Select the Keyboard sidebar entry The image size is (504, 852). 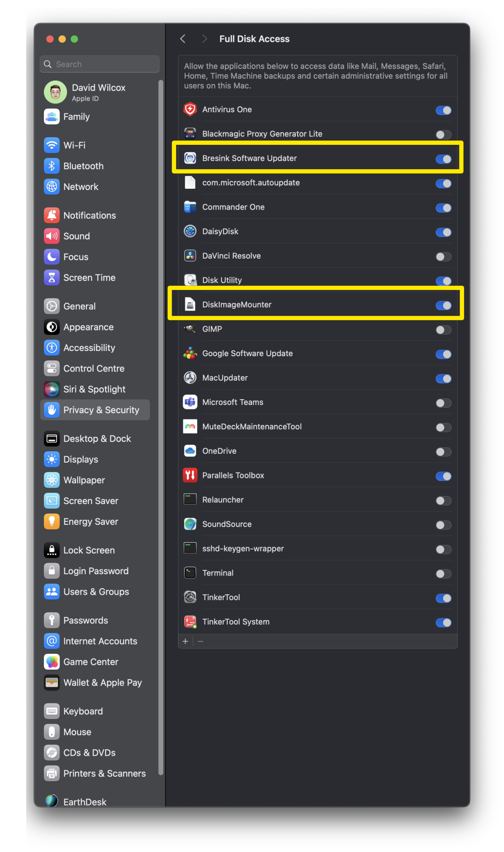point(95,711)
